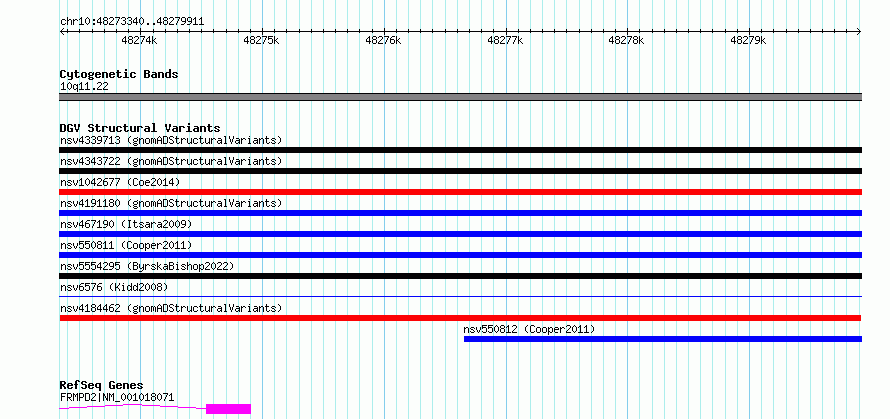The image size is (890, 419).
Task: Select the blue bar under nsv467190
Action: click(x=460, y=234)
